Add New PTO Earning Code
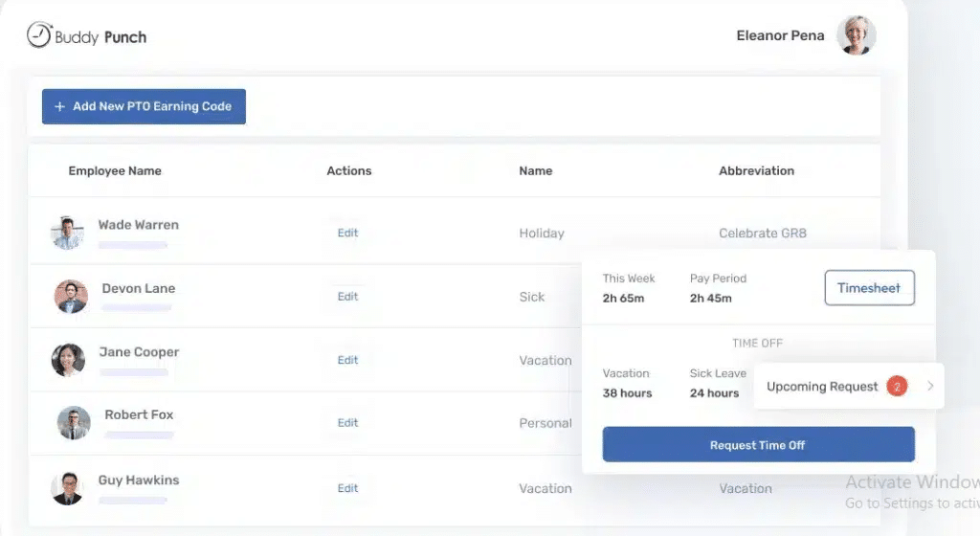The width and height of the screenshot is (980, 536). (x=144, y=107)
